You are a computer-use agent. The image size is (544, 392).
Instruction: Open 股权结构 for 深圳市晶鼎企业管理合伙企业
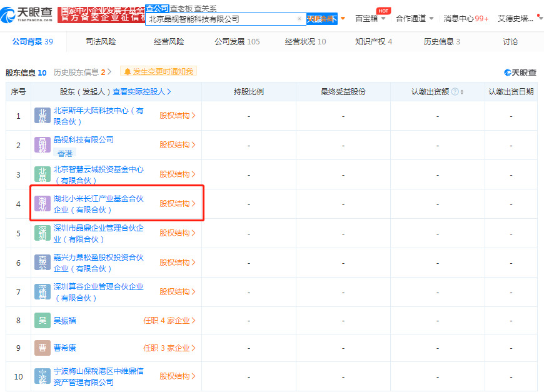pyautogui.click(x=178, y=233)
